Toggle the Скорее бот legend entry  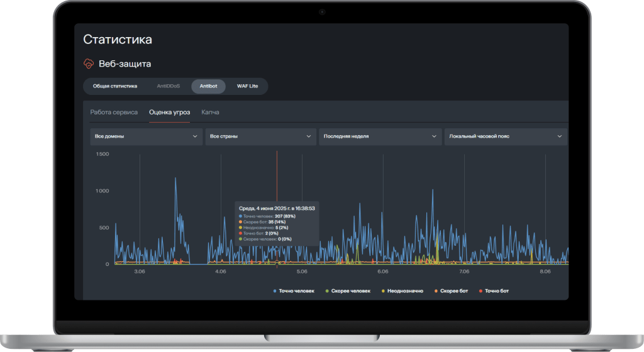458,291
